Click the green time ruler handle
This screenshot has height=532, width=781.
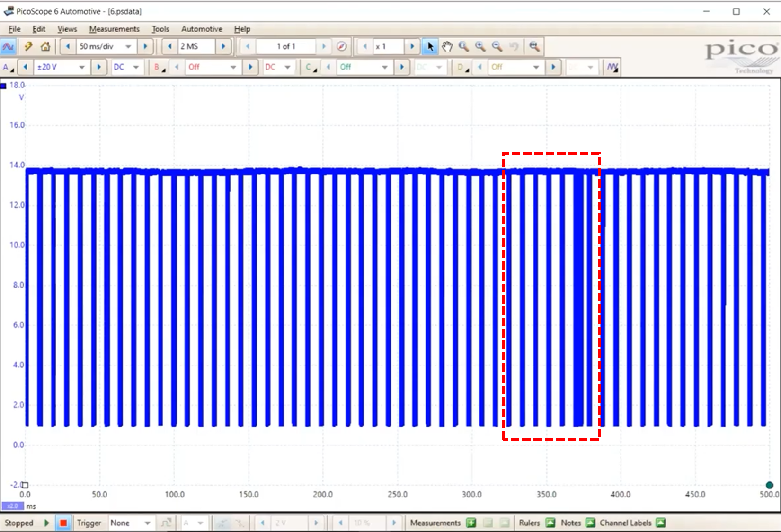[x=769, y=485]
